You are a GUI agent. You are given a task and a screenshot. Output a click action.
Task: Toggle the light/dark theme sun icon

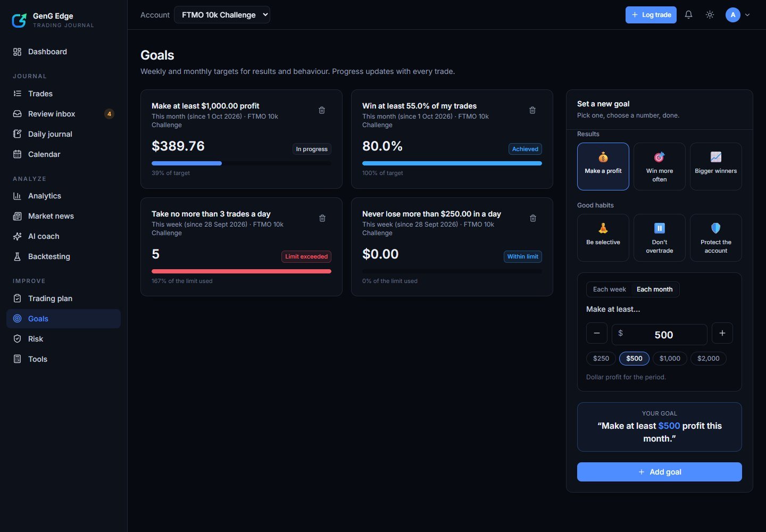pos(710,15)
